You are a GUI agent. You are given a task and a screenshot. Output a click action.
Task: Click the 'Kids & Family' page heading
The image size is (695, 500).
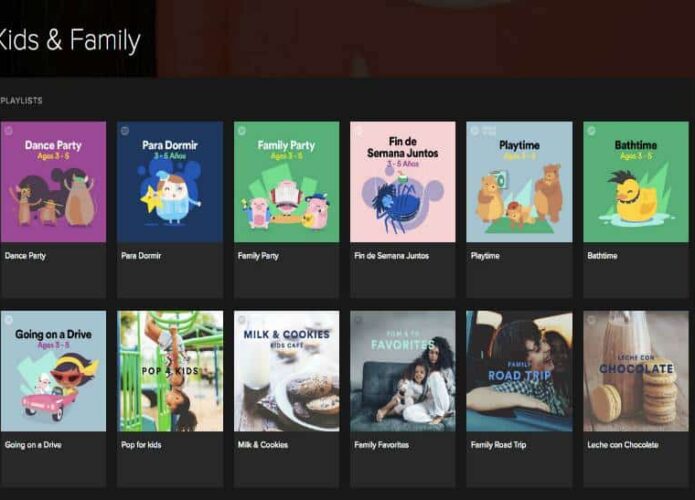69,40
